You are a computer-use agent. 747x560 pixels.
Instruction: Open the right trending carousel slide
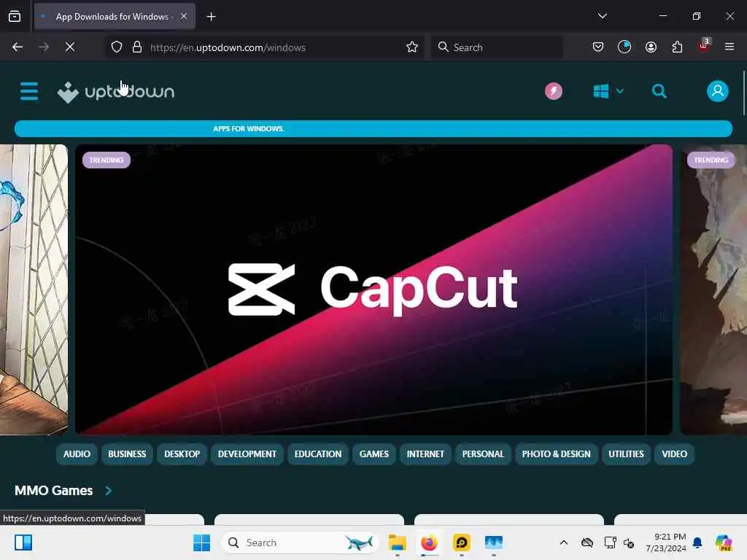point(713,289)
